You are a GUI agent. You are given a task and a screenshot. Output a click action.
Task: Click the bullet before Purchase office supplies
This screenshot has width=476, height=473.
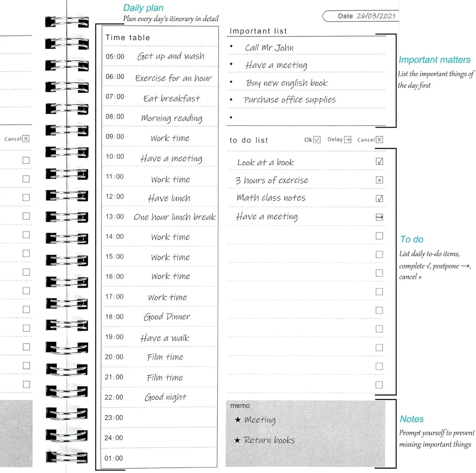point(232,100)
